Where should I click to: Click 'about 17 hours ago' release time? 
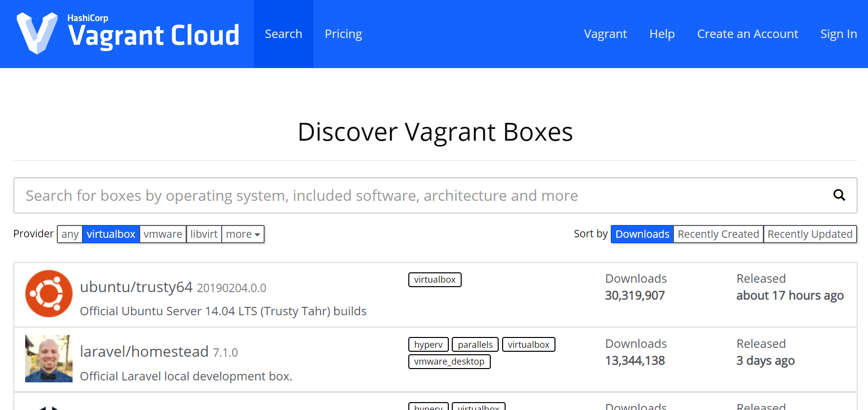(x=790, y=296)
